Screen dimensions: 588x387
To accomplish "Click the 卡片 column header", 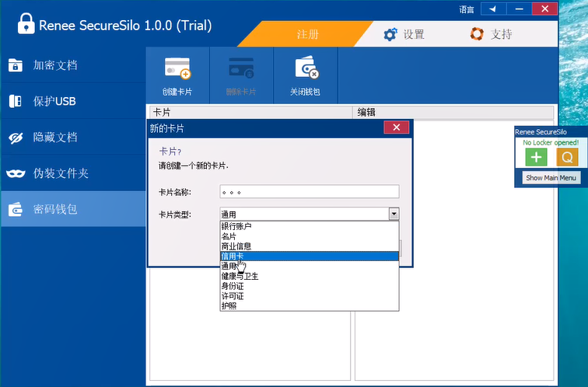I will point(251,112).
